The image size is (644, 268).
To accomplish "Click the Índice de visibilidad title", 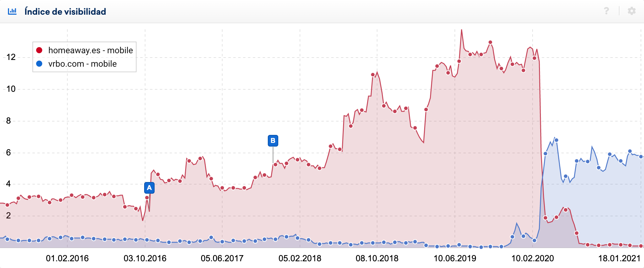I will click(x=65, y=12).
